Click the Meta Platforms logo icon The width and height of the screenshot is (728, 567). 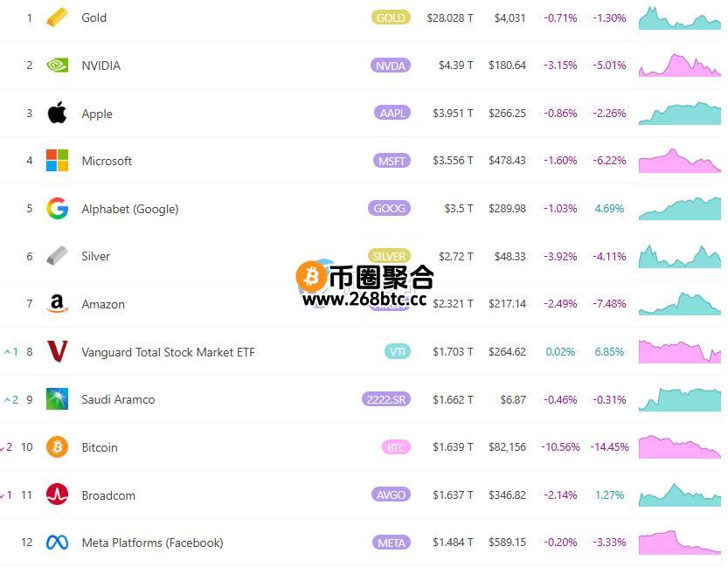[x=57, y=543]
